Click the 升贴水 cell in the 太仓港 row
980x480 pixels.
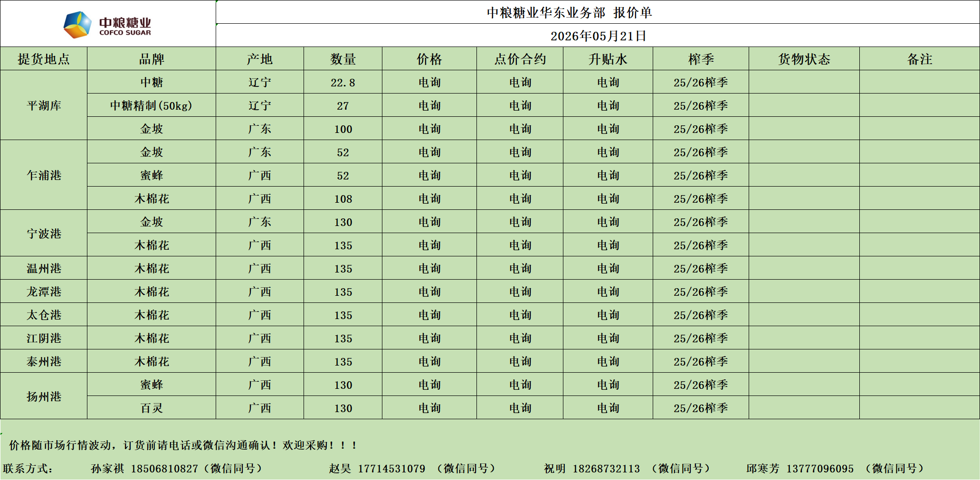coord(608,315)
